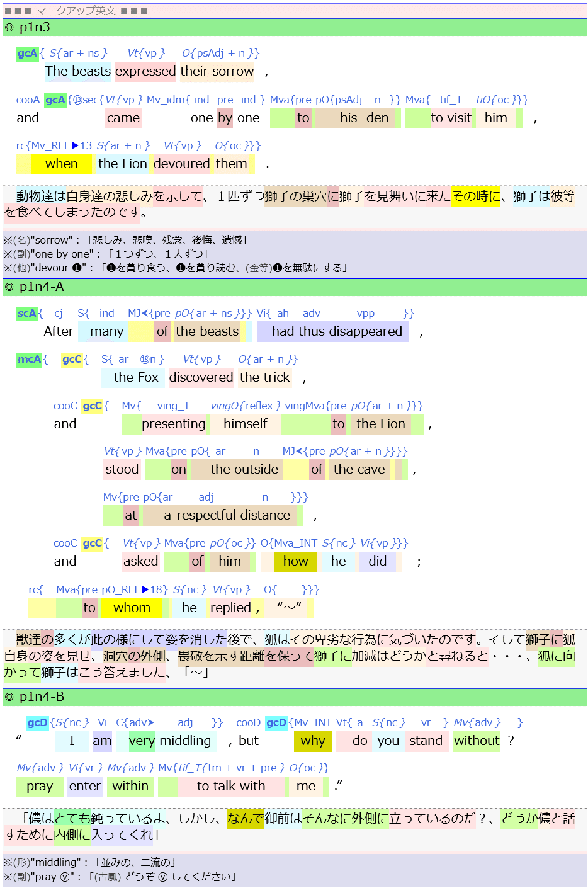Click the word 'many'
Image resolution: width=588 pixels, height=888 pixels.
coord(107,331)
